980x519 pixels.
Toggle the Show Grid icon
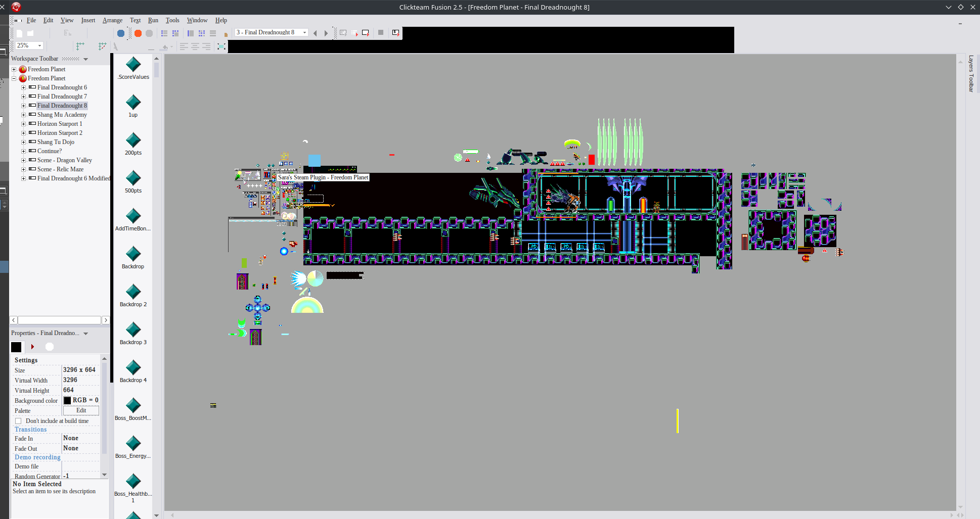point(80,46)
